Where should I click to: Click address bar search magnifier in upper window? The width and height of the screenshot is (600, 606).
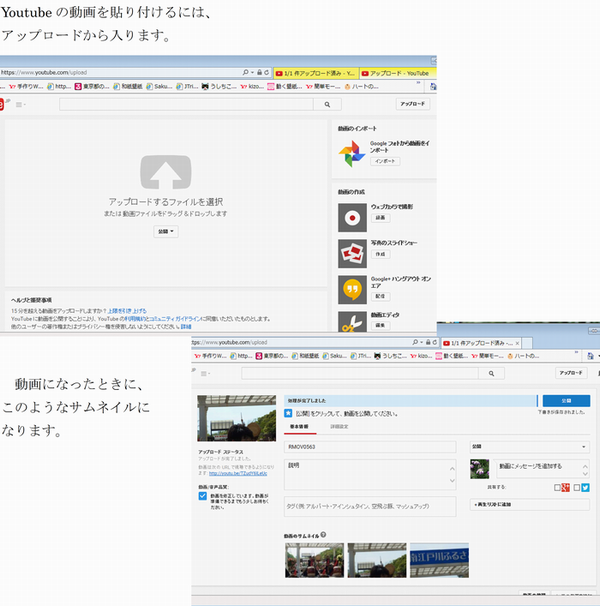click(x=245, y=72)
